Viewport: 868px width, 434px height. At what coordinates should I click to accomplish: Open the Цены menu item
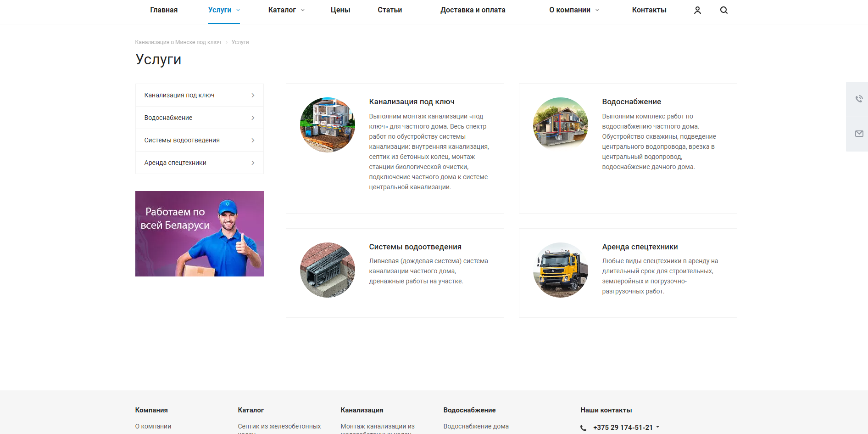340,10
